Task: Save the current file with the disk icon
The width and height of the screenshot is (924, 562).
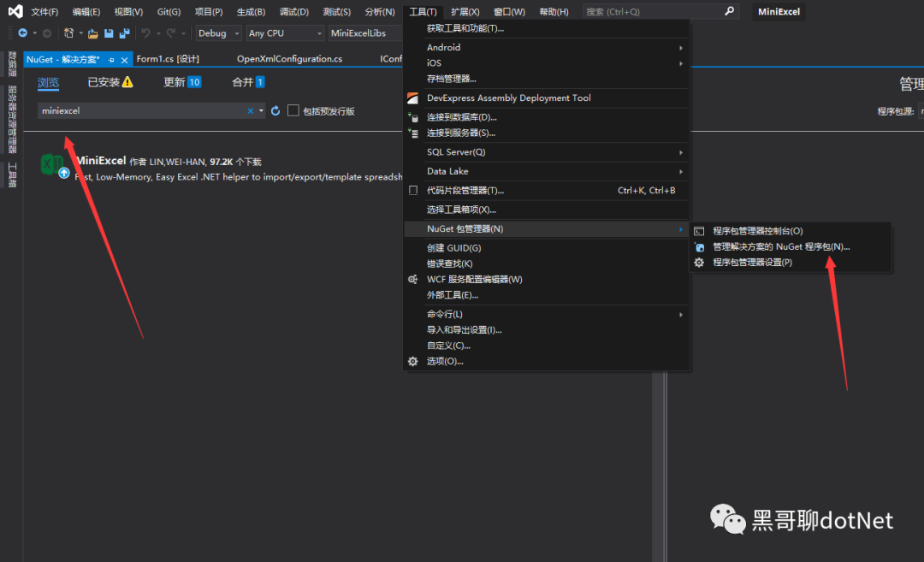Action: (x=109, y=33)
